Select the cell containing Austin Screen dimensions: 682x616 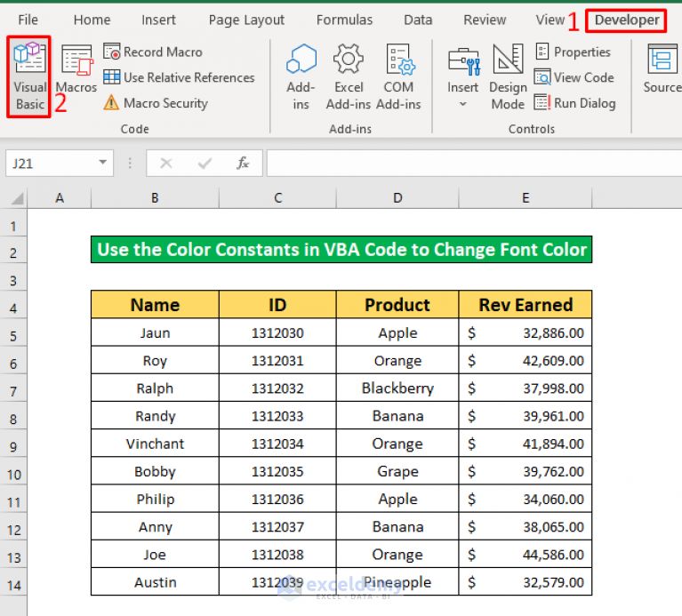point(155,581)
